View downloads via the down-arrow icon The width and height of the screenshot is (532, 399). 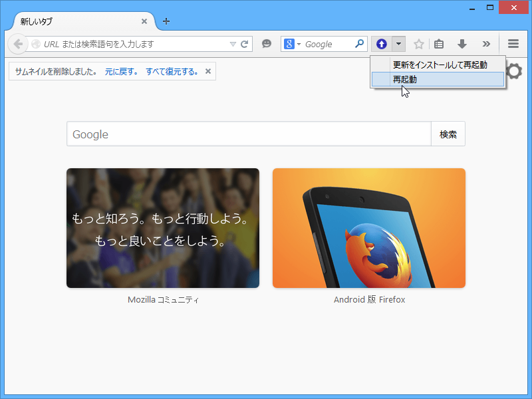pyautogui.click(x=462, y=43)
